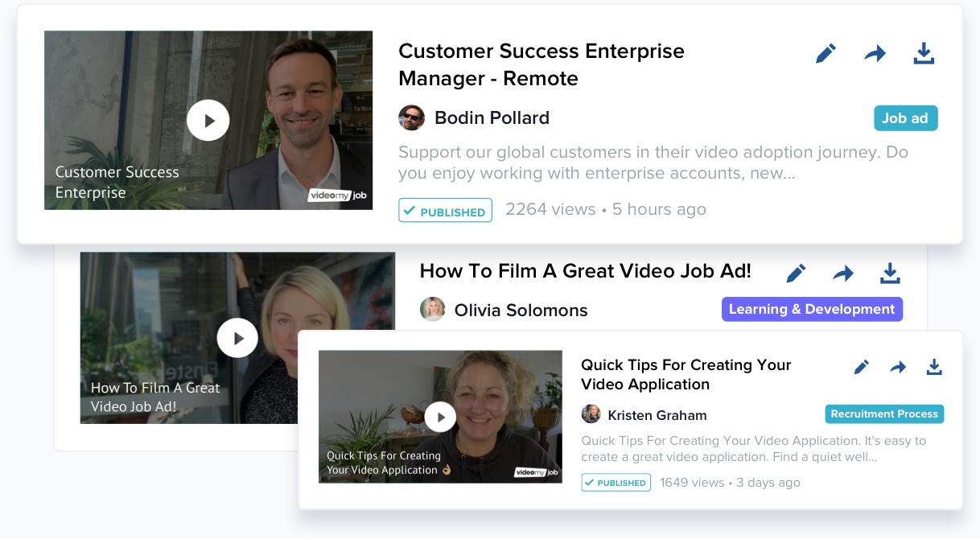Click the Published badge on Customer Success card

point(445,211)
